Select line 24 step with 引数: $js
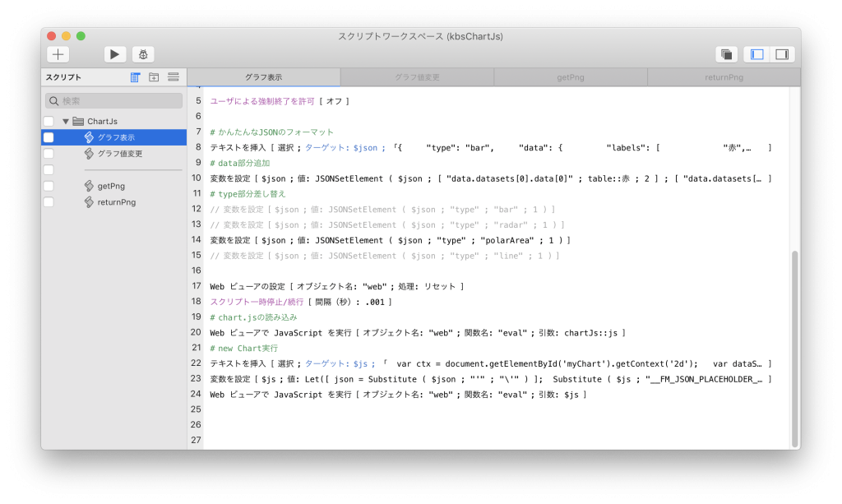Image resolution: width=842 pixels, height=504 pixels. coord(398,395)
